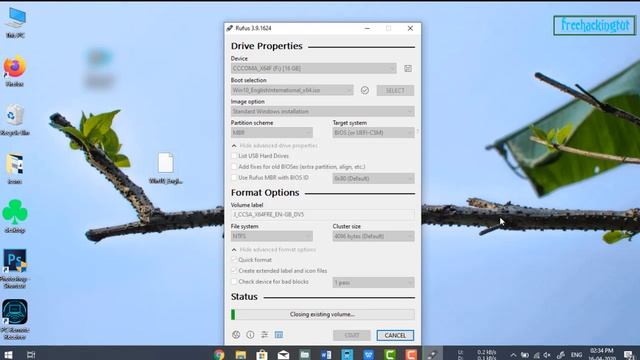Open Word from the taskbar
Image resolution: width=640 pixels, height=360 pixels.
pos(326,354)
